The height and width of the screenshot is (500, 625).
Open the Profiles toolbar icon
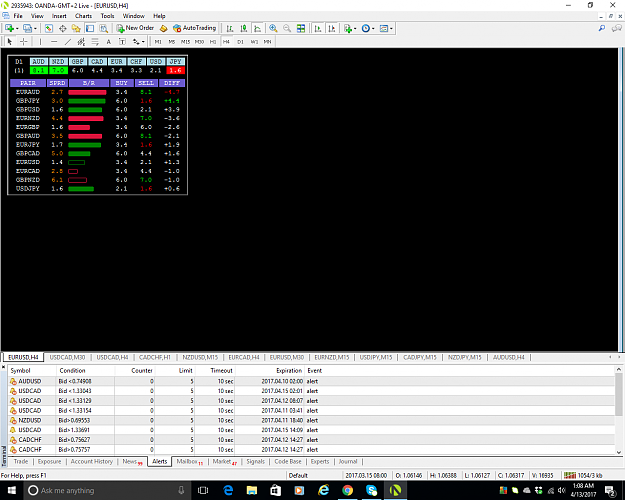pos(27,28)
